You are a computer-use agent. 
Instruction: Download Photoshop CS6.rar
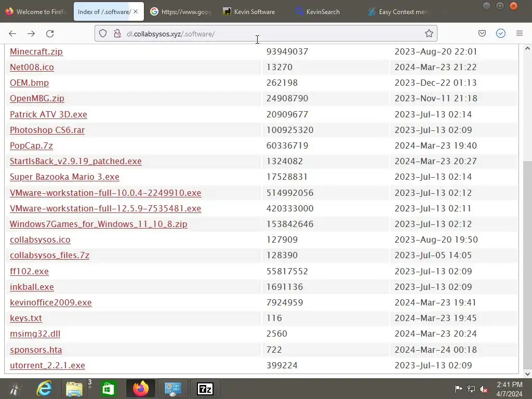point(47,130)
